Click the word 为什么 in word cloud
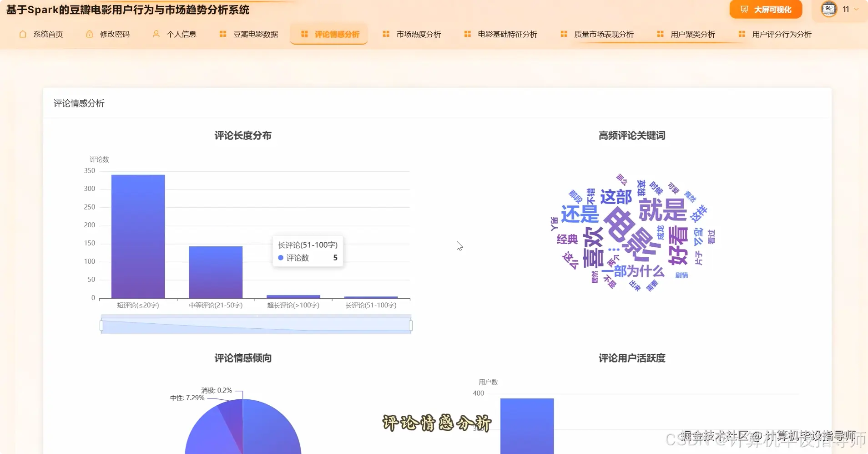 click(646, 271)
